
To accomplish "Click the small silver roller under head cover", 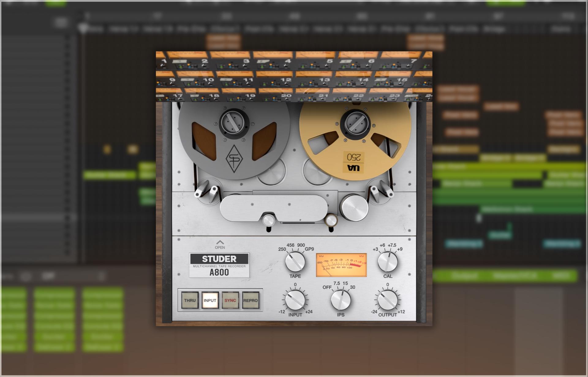I will 269,220.
